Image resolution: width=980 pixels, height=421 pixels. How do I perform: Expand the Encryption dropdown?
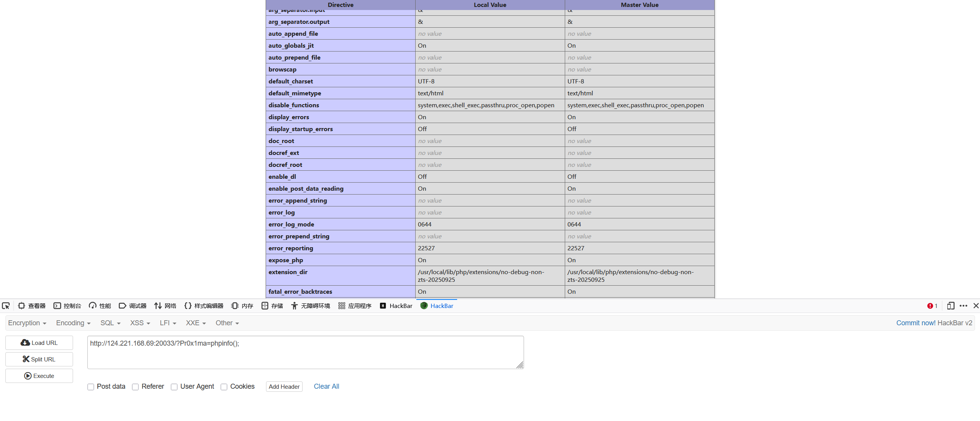[x=27, y=323]
